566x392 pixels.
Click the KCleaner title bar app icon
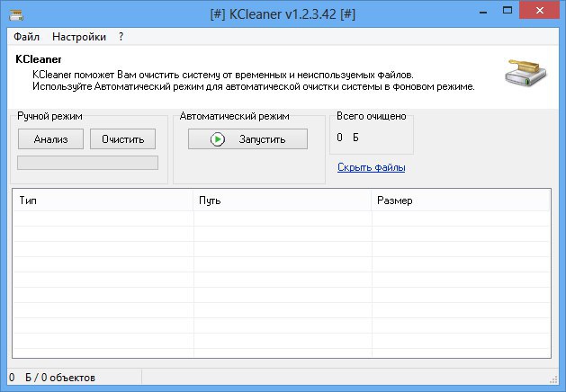[x=16, y=15]
